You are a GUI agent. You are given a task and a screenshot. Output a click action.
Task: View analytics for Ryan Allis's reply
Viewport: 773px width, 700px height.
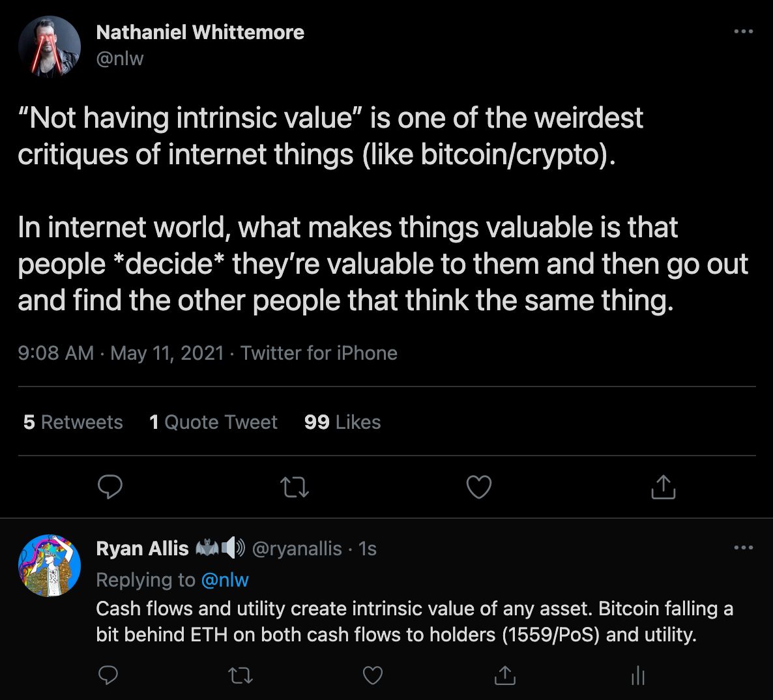coord(637,676)
